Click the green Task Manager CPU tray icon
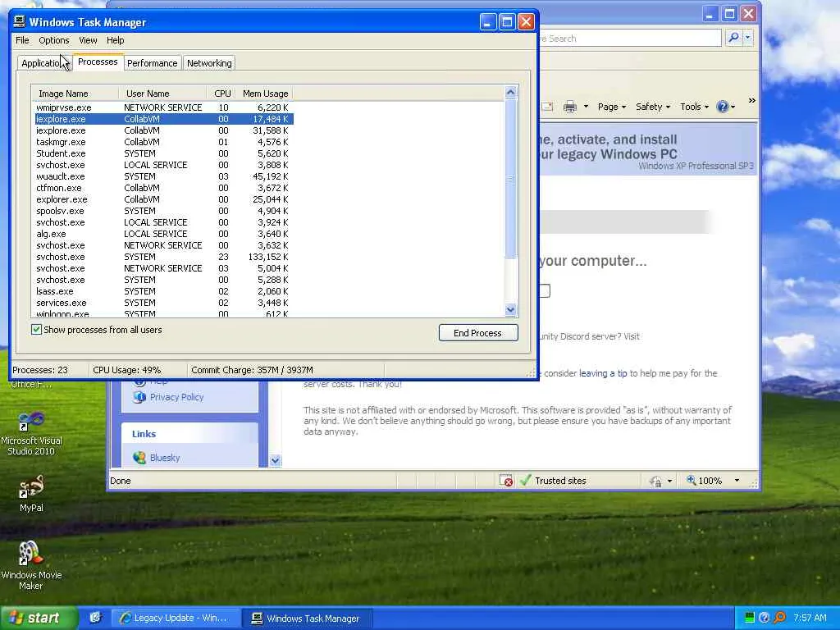The height and width of the screenshot is (630, 840). 750,618
